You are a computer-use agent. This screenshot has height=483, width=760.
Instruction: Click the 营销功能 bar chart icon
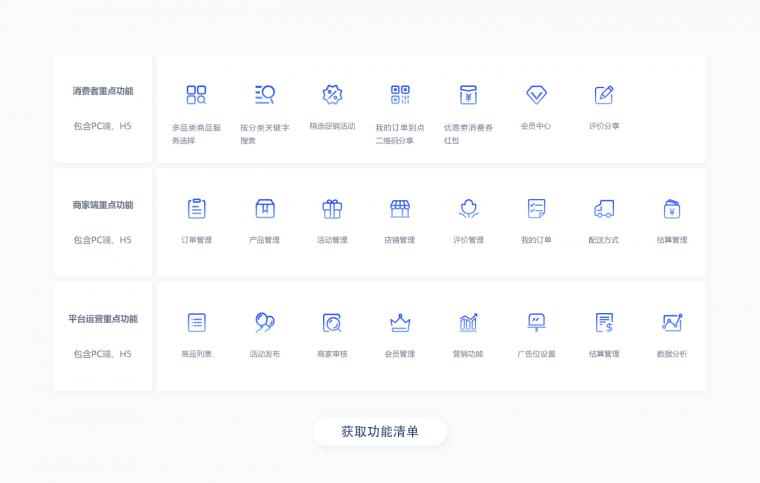coord(468,323)
